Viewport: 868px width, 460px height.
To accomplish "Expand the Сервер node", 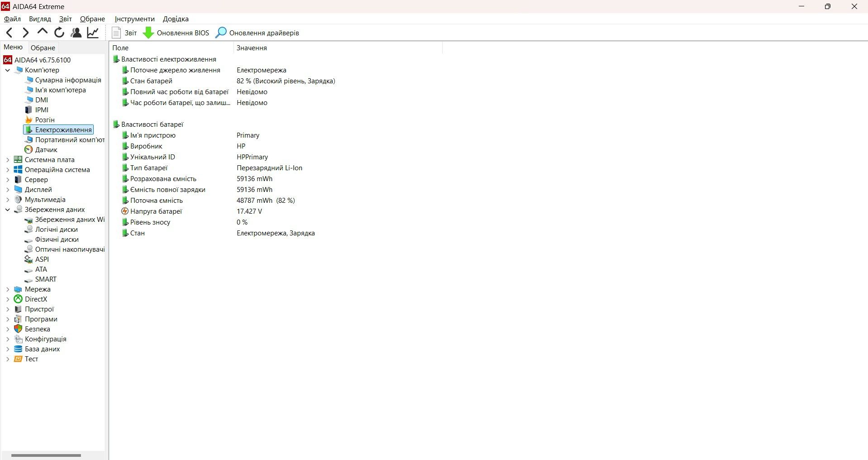I will [x=8, y=180].
